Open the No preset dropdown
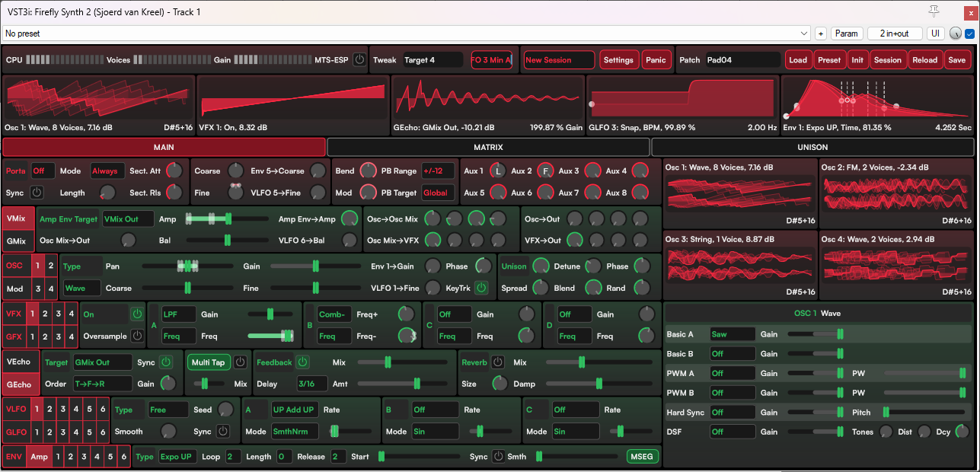 (406, 33)
